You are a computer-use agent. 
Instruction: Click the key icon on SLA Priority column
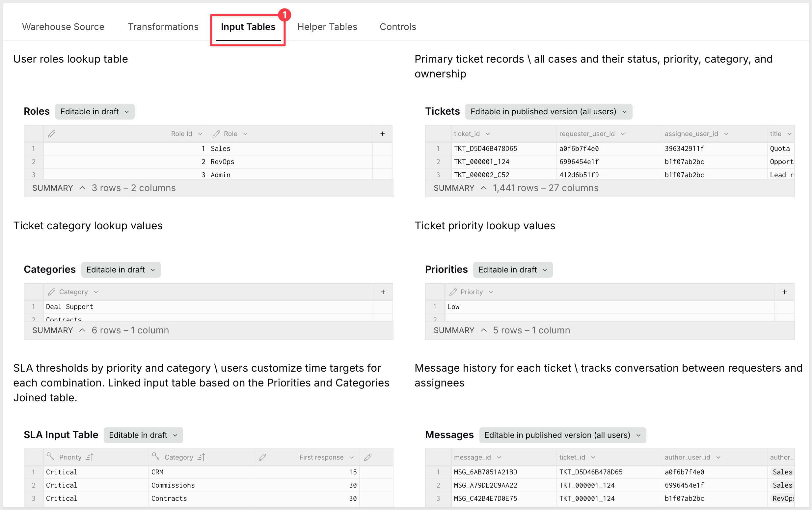tap(50, 457)
